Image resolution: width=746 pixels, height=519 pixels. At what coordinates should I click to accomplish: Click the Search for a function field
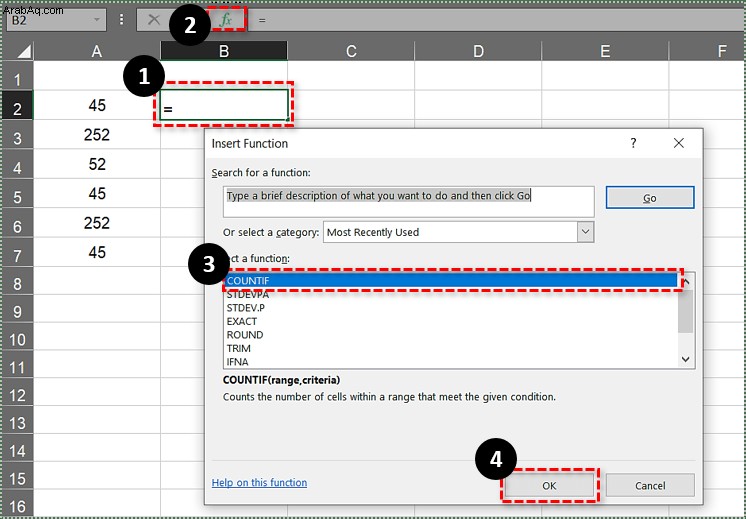click(409, 202)
